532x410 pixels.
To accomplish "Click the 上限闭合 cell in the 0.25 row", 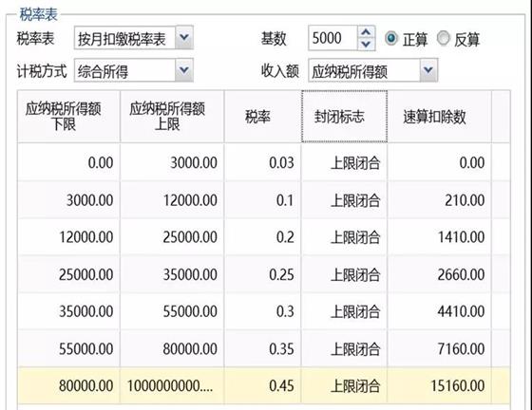I will (x=344, y=274).
